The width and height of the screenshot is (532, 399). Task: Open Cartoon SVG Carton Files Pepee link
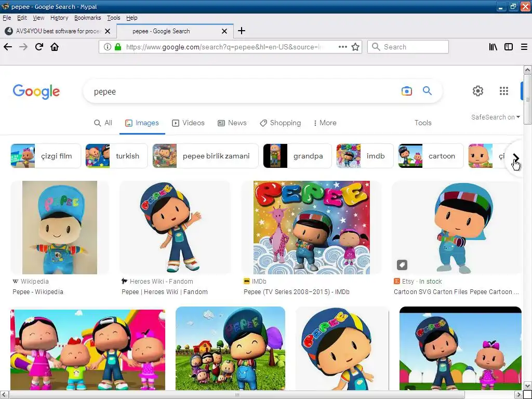click(456, 292)
